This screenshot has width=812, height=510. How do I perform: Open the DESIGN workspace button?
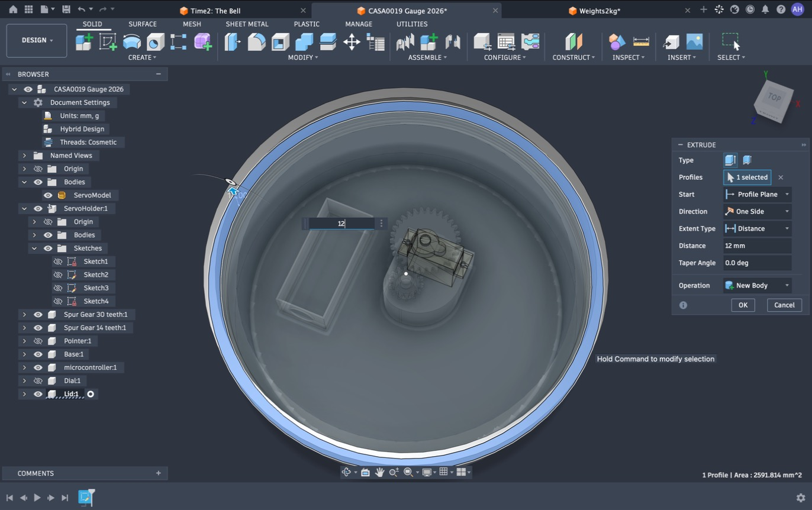(x=37, y=40)
